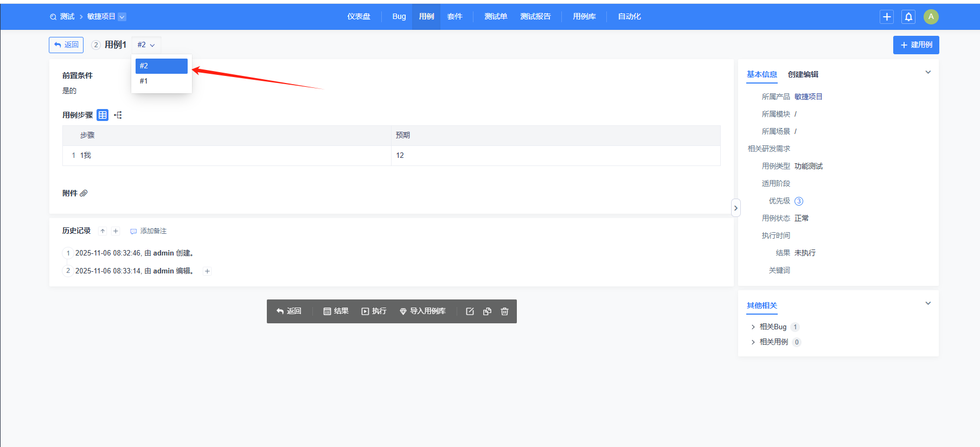This screenshot has height=447, width=980.
Task: Open the 自动化 tab
Action: [629, 17]
